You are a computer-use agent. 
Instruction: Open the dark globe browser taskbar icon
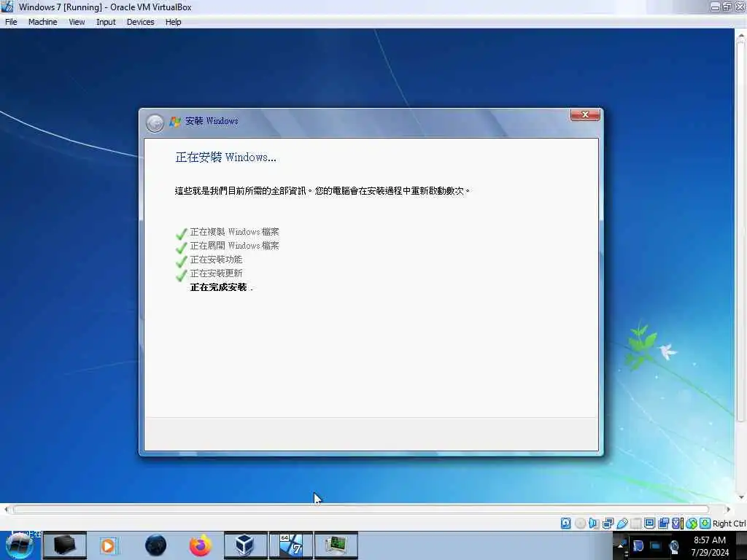tap(155, 545)
